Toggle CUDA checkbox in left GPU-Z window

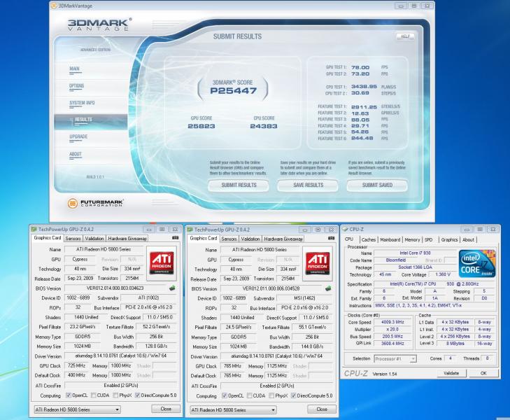(x=93, y=395)
